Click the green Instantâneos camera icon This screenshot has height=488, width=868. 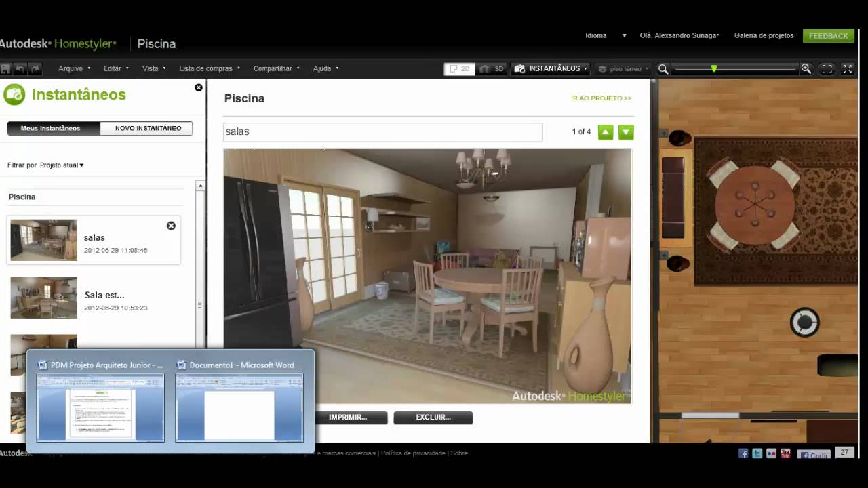click(14, 95)
